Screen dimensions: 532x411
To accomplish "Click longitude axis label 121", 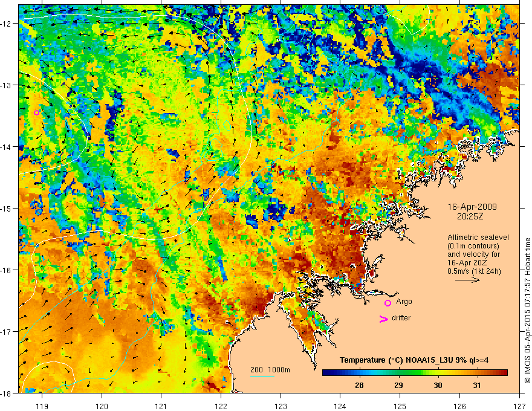I will (x=161, y=406).
